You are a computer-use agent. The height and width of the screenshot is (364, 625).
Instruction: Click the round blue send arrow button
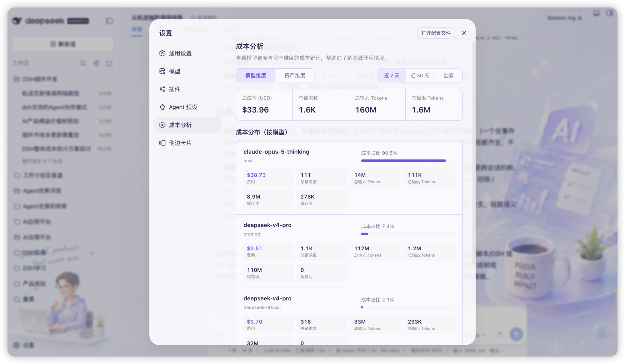coord(516,334)
